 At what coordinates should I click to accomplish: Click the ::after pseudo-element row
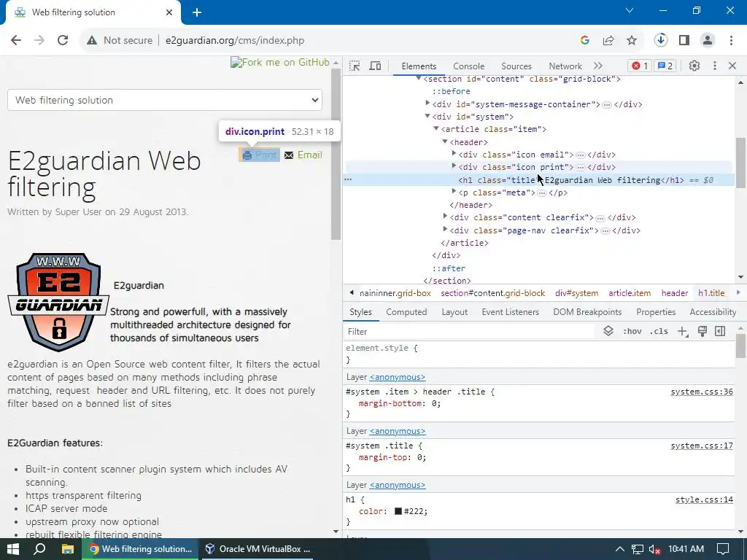[449, 268]
